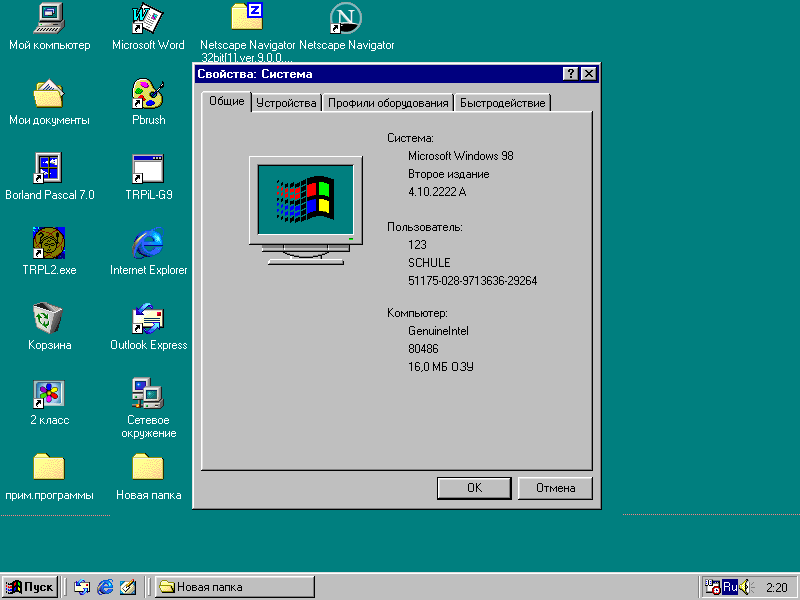
Task: Click the Второе издание text
Action: click(x=448, y=174)
